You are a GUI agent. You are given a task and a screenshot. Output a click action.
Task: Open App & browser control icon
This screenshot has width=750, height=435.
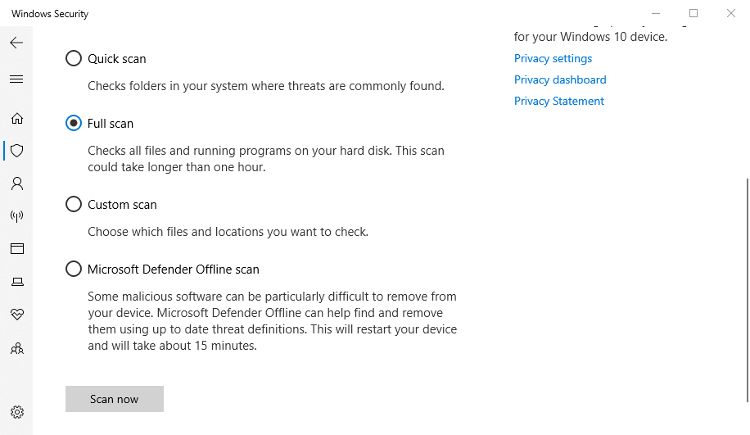(x=16, y=248)
